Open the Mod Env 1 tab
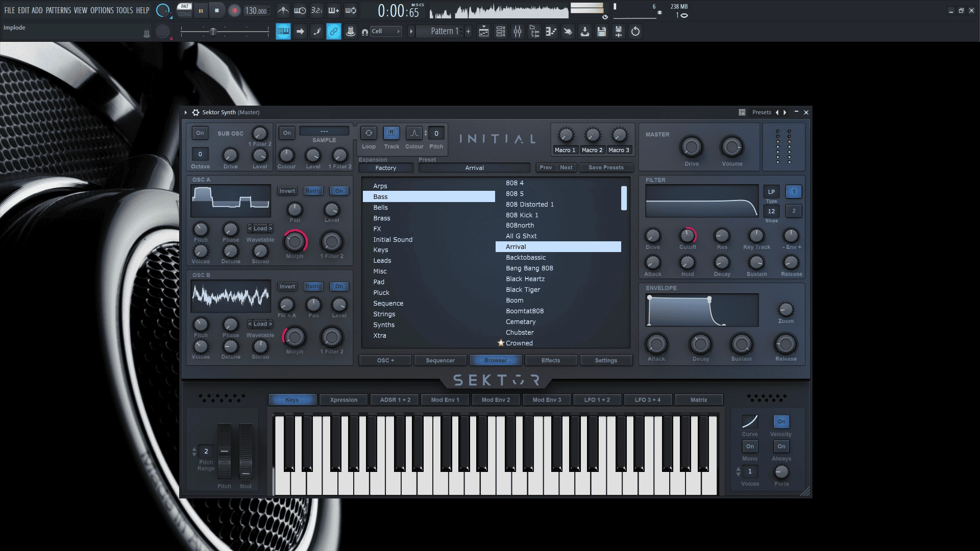The height and width of the screenshot is (551, 980). tap(445, 400)
